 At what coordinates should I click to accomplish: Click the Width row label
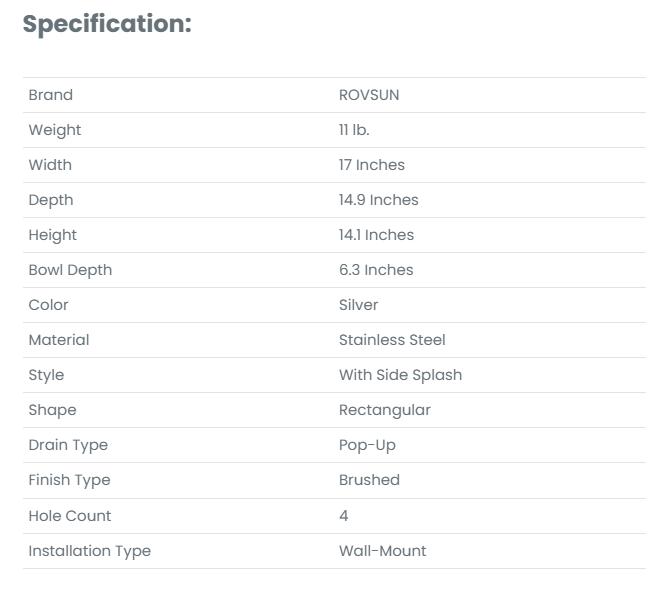click(x=50, y=165)
